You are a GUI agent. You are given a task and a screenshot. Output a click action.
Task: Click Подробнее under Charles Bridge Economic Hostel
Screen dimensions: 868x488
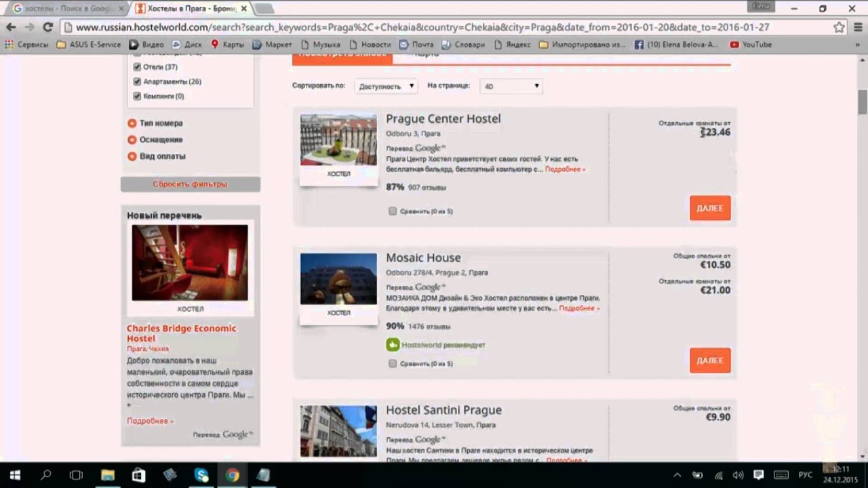coord(150,421)
